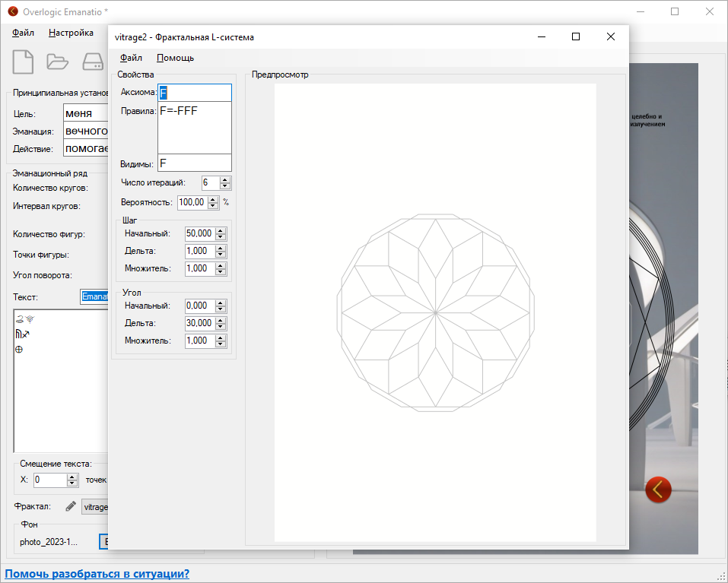Click the Save disk icon in toolbar
The height and width of the screenshot is (583, 728).
(93, 62)
